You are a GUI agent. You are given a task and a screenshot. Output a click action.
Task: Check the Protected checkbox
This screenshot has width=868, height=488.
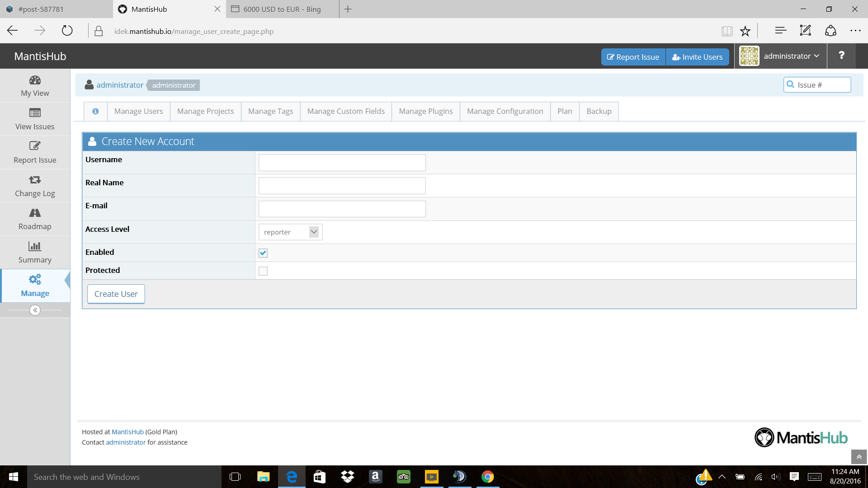point(263,271)
